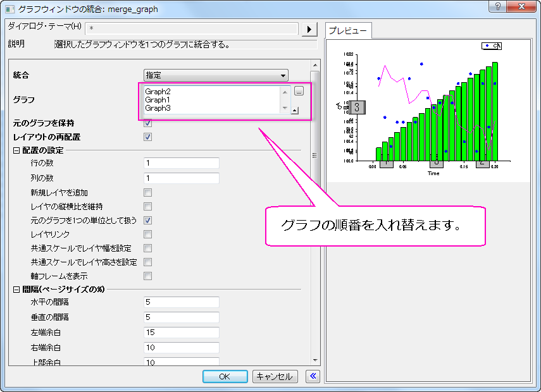Viewport: 541px width, 392px height.
Task: Toggle 元のグラフを保持 checkbox
Action: 147,123
